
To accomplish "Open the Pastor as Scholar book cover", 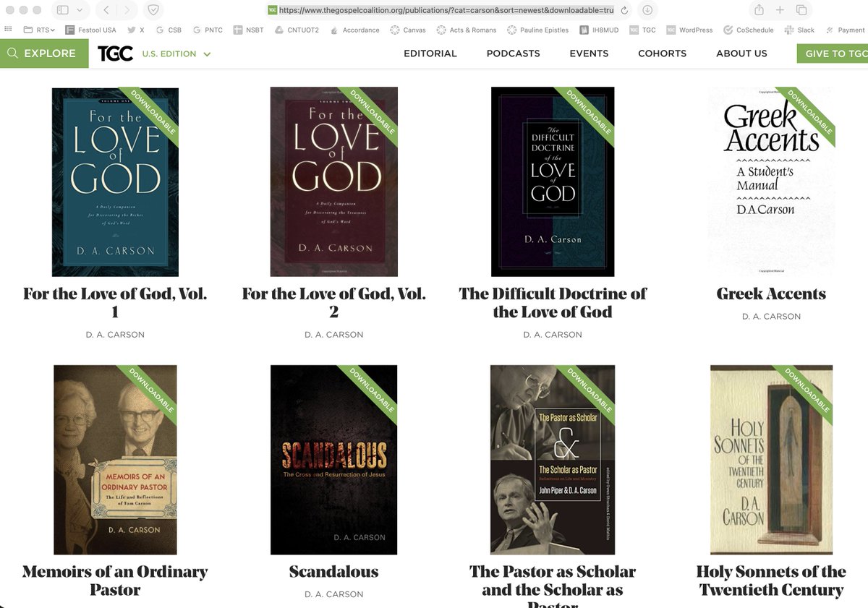I will coord(553,460).
